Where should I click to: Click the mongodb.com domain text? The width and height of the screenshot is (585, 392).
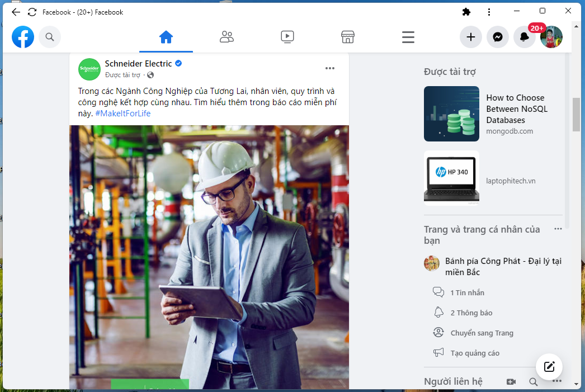click(x=509, y=131)
